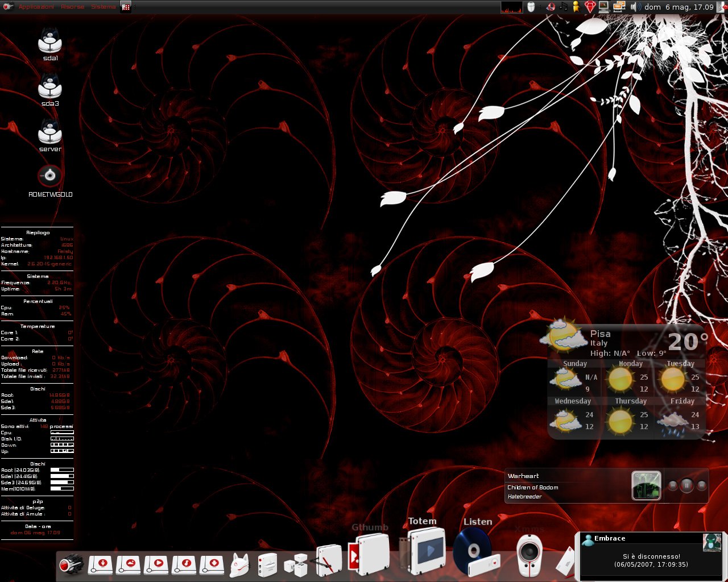Click the red ruby tray icon
This screenshot has height=582, width=728.
[590, 7]
